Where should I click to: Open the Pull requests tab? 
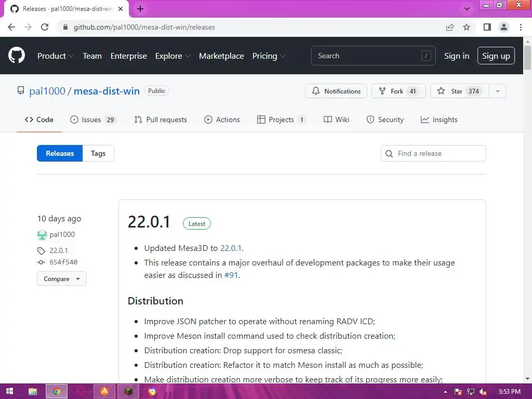pyautogui.click(x=161, y=119)
